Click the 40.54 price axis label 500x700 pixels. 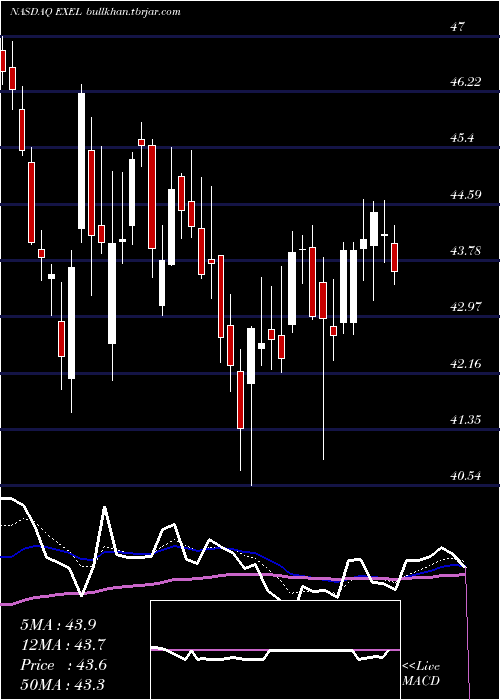coord(466,476)
